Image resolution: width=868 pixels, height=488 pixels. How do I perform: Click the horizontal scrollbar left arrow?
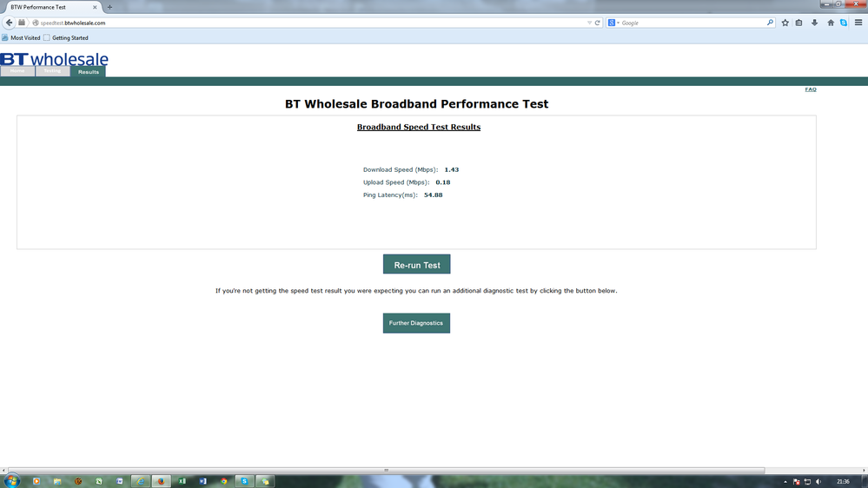point(3,471)
